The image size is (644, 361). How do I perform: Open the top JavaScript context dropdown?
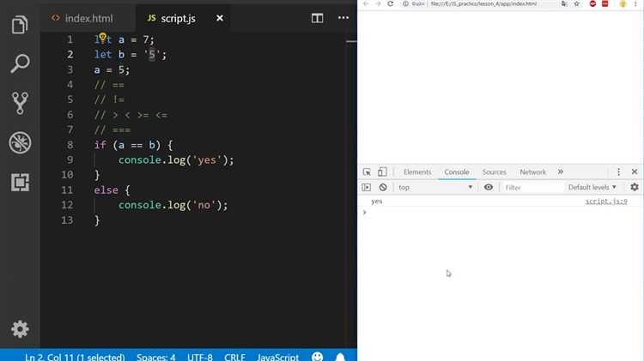435,188
